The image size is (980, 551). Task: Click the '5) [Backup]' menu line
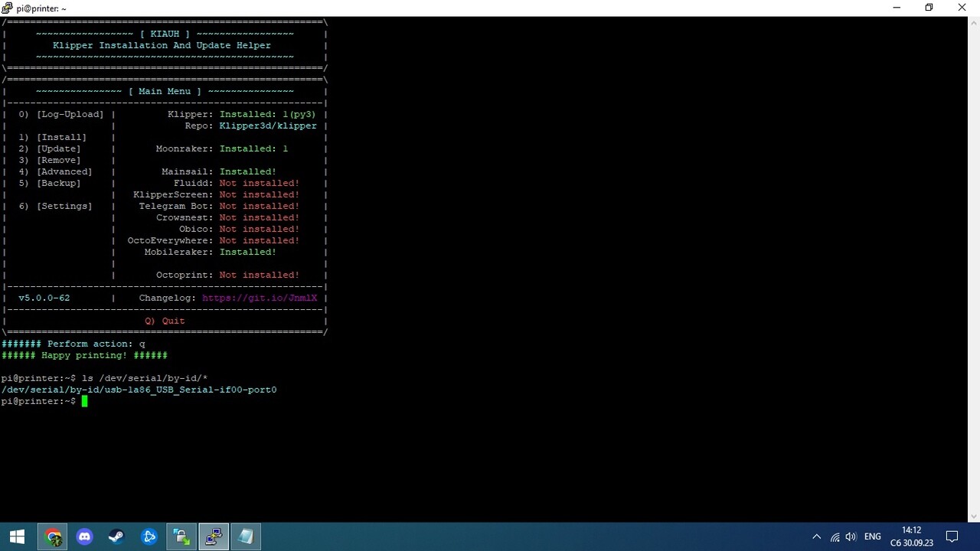click(50, 183)
